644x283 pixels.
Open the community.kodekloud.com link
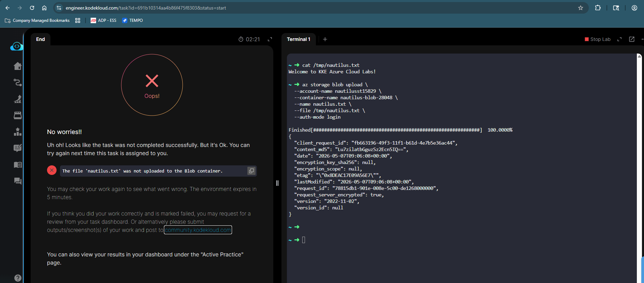click(198, 230)
